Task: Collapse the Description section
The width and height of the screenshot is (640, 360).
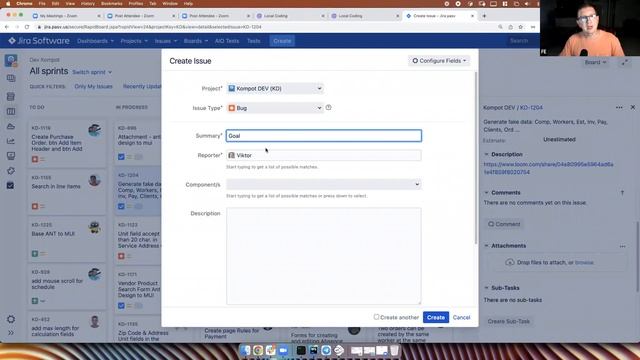Action: (x=487, y=154)
